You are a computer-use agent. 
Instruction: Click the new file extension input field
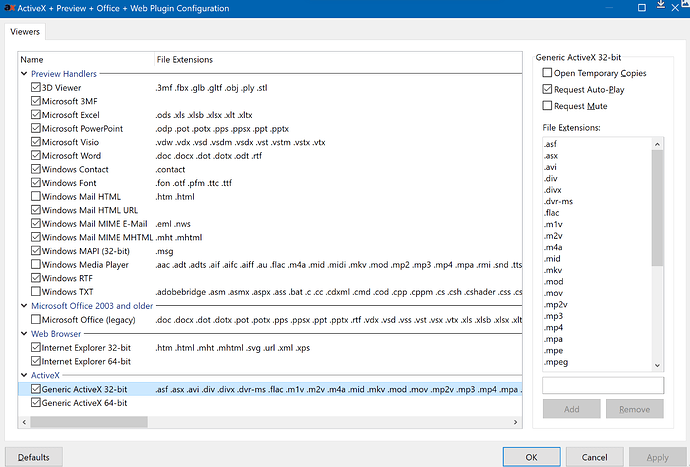click(603, 386)
